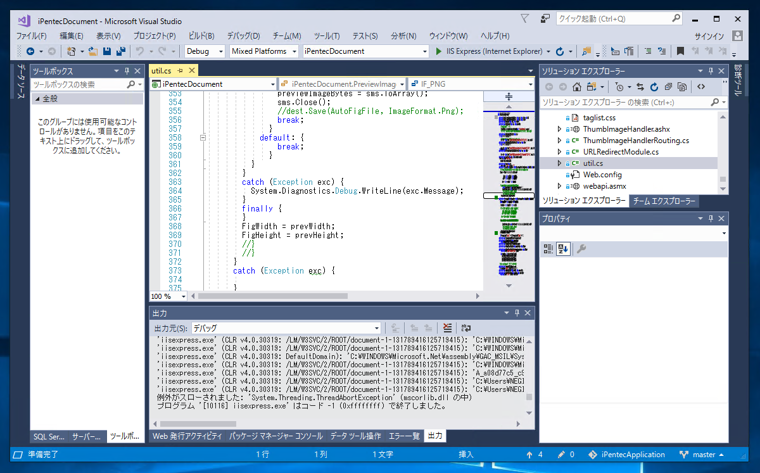
Task: Click Pending Changes Filter clock icon in Solution Explorer
Action: click(619, 87)
